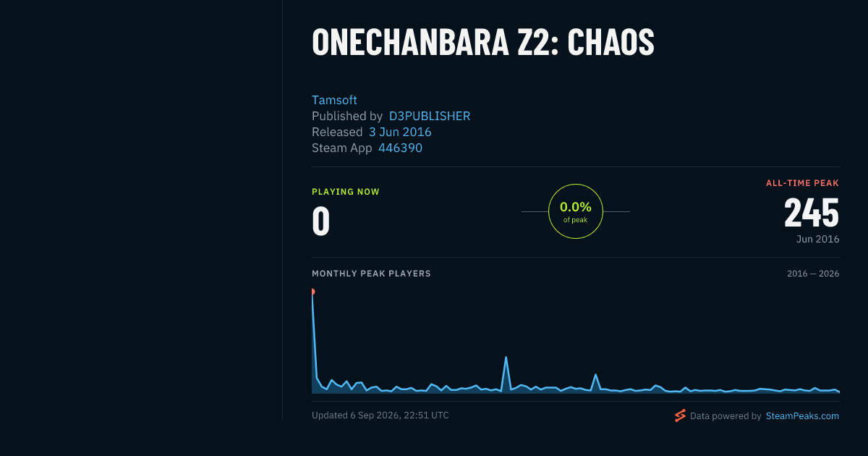Click the all-time peak number 245
This screenshot has height=456, width=868.
(x=812, y=213)
